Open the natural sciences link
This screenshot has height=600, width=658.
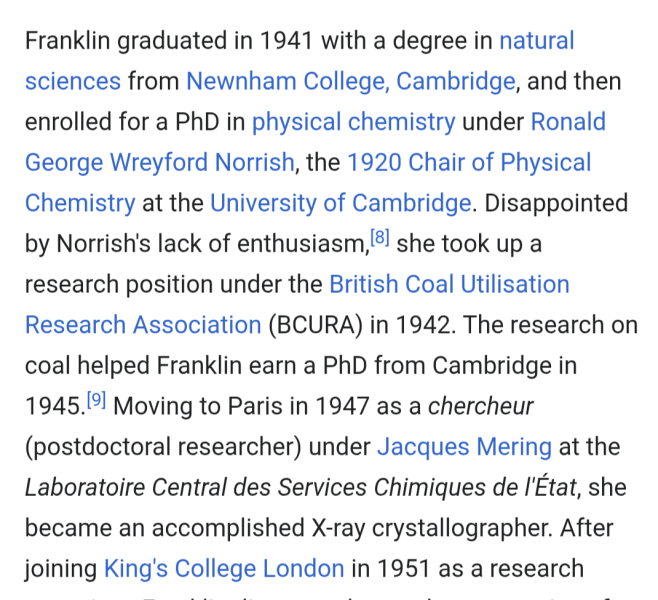[x=536, y=41]
